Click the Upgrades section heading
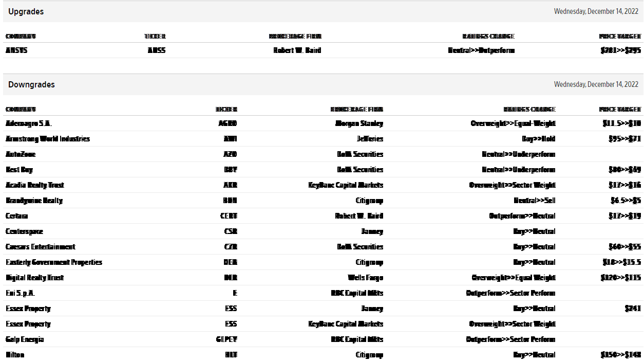644x361 pixels. (26, 11)
